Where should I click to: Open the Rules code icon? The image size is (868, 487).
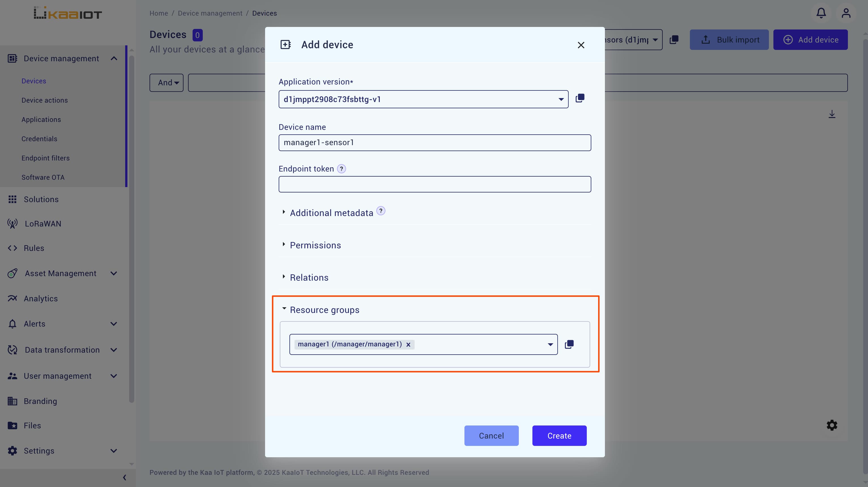click(12, 248)
